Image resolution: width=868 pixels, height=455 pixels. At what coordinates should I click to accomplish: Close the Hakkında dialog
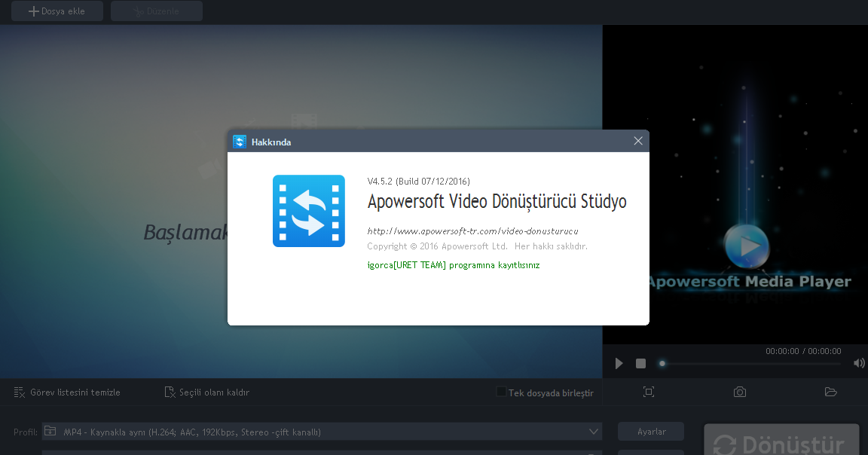638,141
